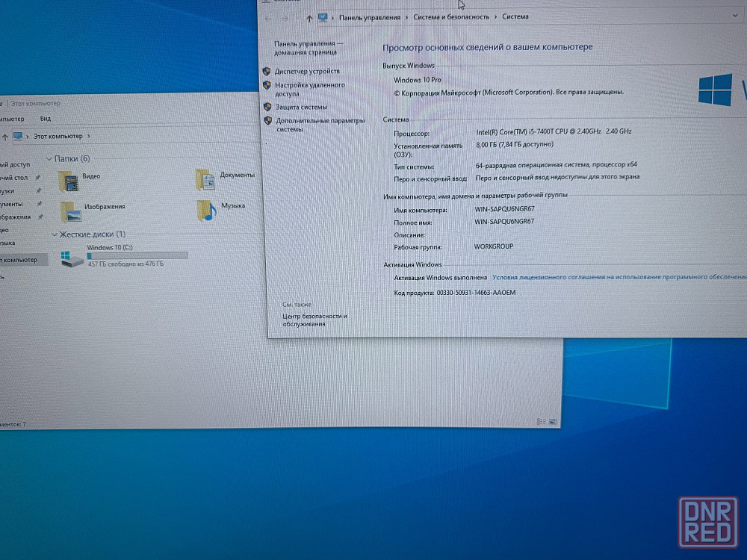Viewport: 747px width, 560px height.
Task: Click the computer name value WIN-SAPQU6NGR67
Action: pyautogui.click(x=504, y=209)
